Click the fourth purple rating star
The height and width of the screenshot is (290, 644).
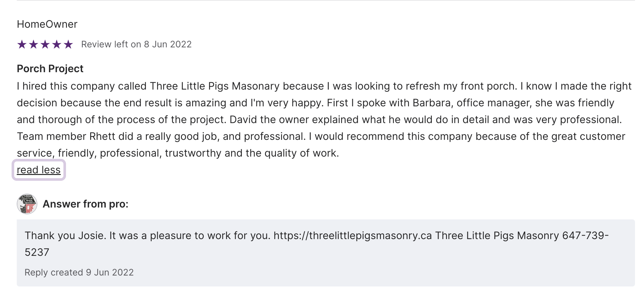point(57,44)
